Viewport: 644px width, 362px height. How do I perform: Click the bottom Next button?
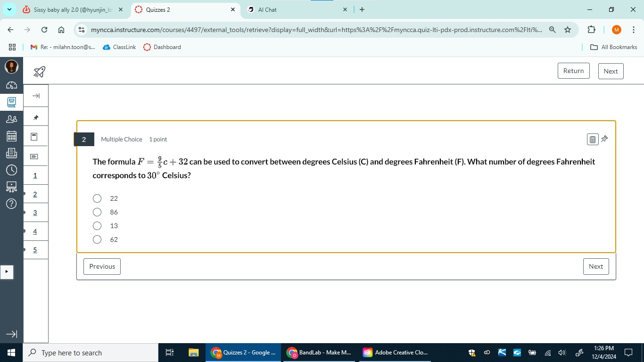(596, 266)
